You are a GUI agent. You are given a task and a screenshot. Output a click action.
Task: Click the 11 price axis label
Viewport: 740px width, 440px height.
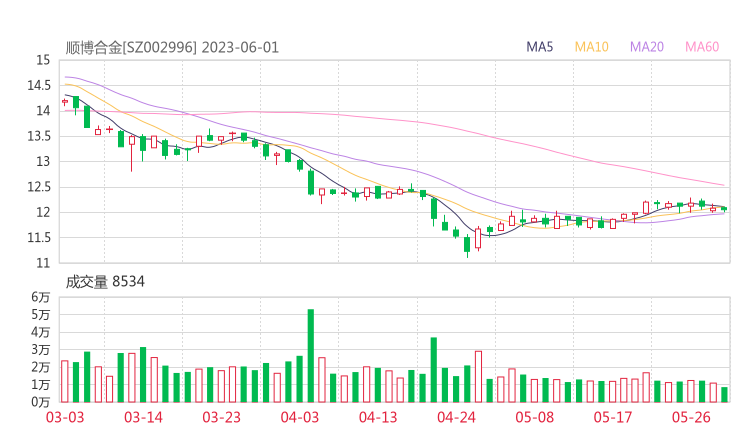[43, 263]
